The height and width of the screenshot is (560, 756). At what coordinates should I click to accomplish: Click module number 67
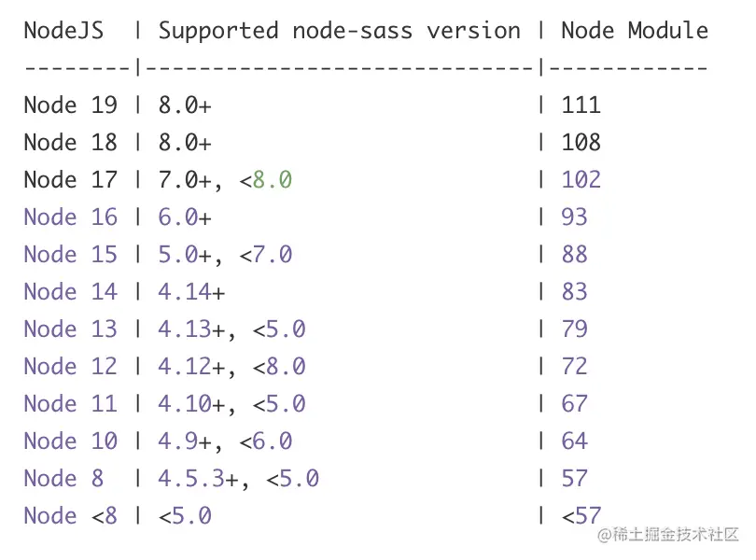coord(574,404)
